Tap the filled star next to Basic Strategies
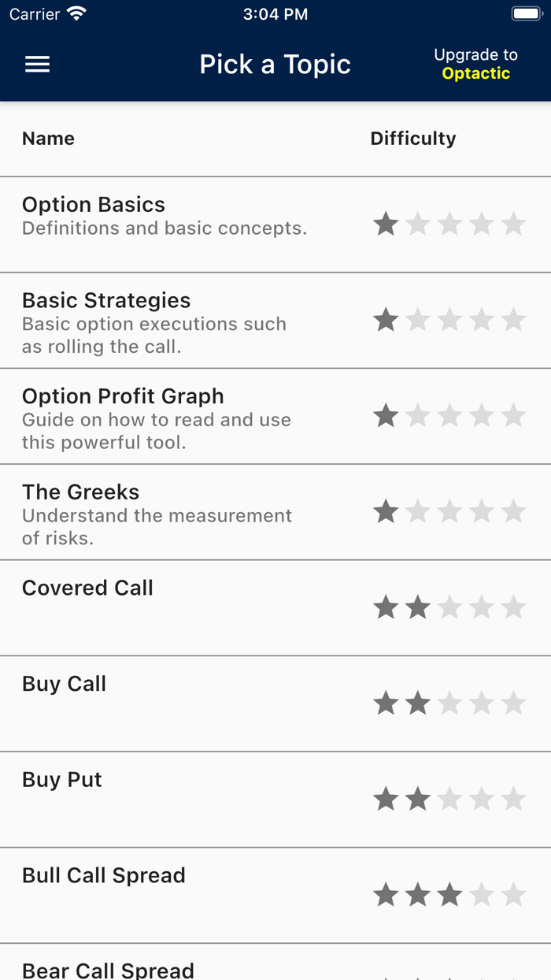This screenshot has width=551, height=980. click(x=385, y=320)
